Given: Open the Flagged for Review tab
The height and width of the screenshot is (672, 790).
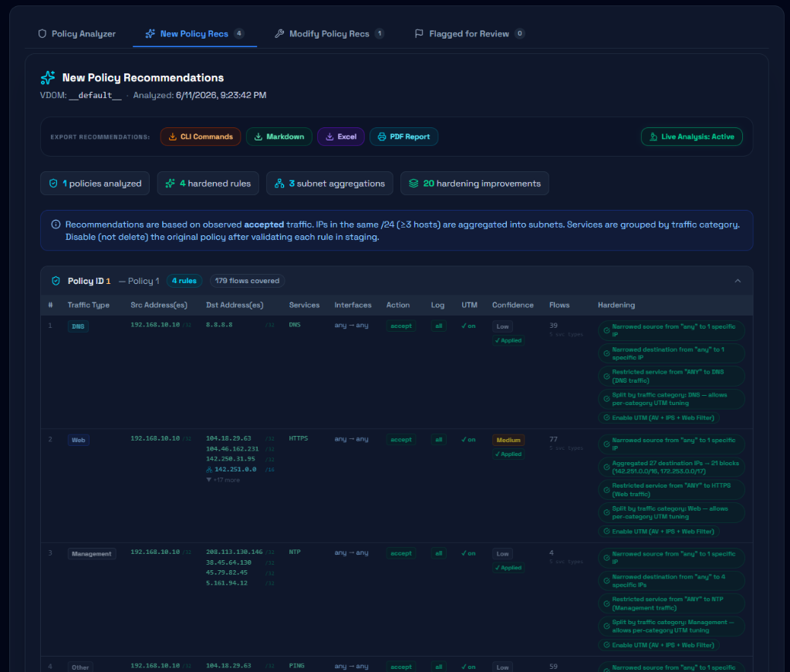Looking at the screenshot, I should 469,34.
